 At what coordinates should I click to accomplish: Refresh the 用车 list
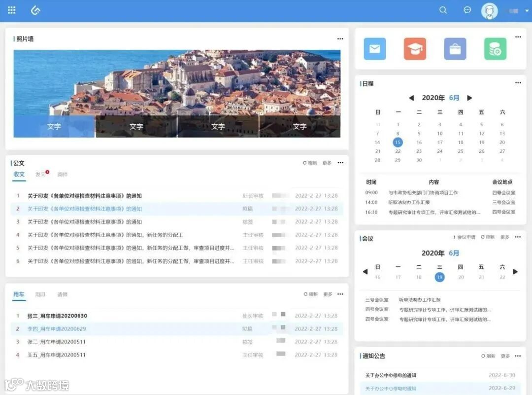pos(310,294)
